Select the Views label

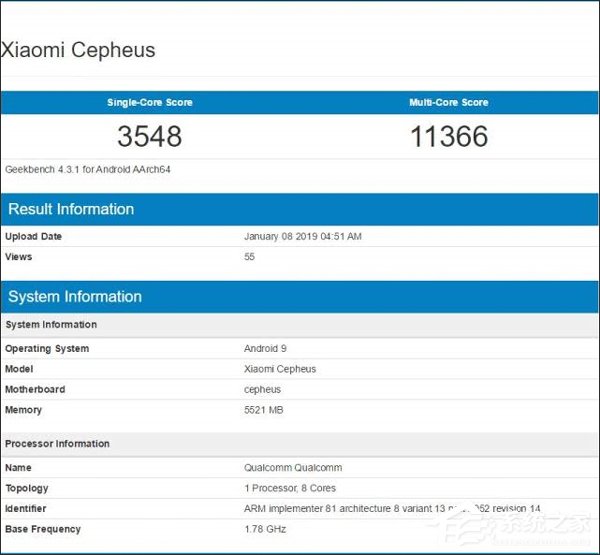(x=18, y=257)
